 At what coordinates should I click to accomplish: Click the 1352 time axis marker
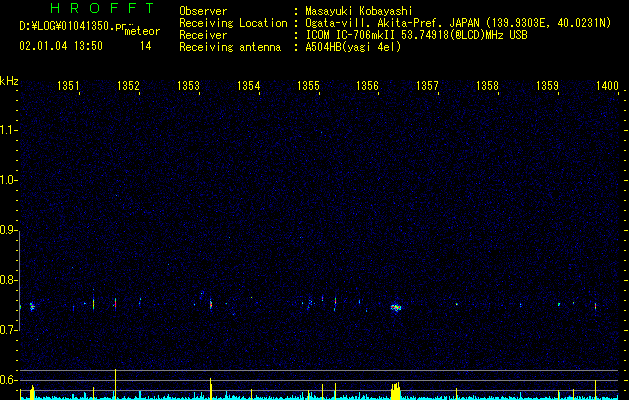128,85
